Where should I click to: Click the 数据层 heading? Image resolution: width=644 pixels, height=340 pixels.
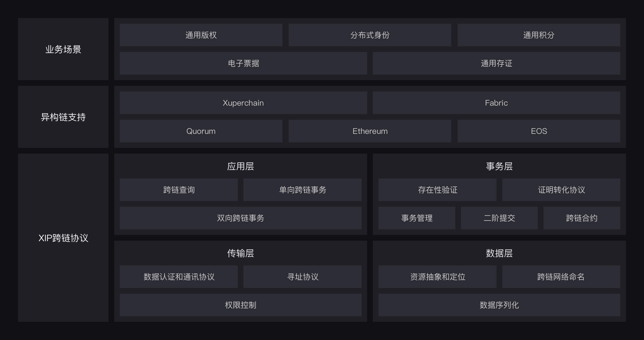[499, 253]
